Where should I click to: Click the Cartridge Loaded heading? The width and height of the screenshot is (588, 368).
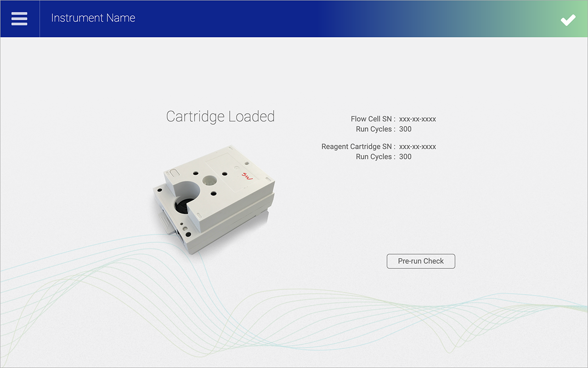click(220, 116)
